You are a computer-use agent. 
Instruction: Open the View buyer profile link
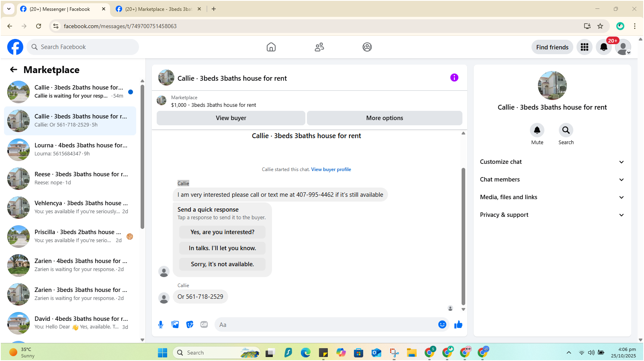(x=331, y=169)
